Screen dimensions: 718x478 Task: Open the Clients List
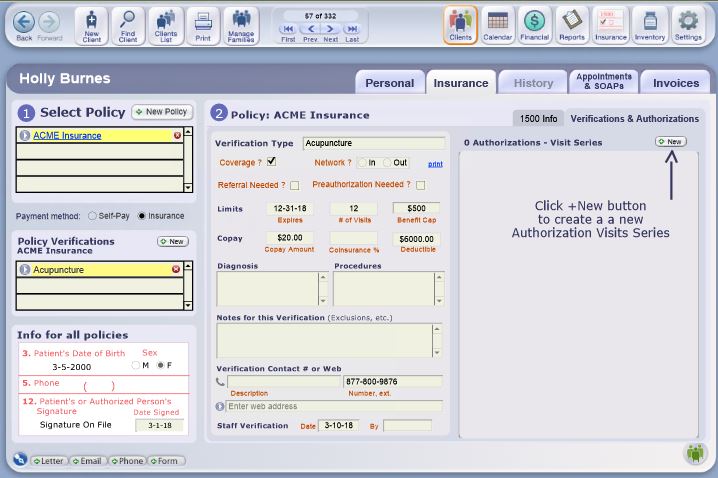166,26
